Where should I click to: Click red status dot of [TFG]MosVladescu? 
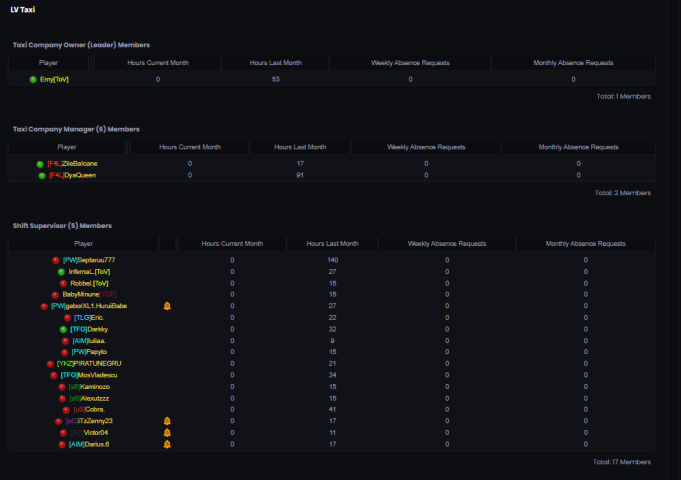pos(53,375)
